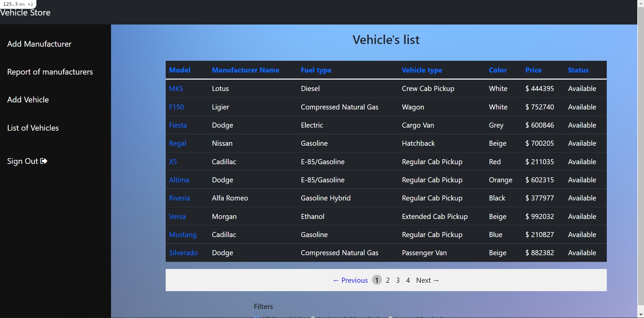
Task: Sort by Manufacturer Name column header
Action: click(x=246, y=70)
